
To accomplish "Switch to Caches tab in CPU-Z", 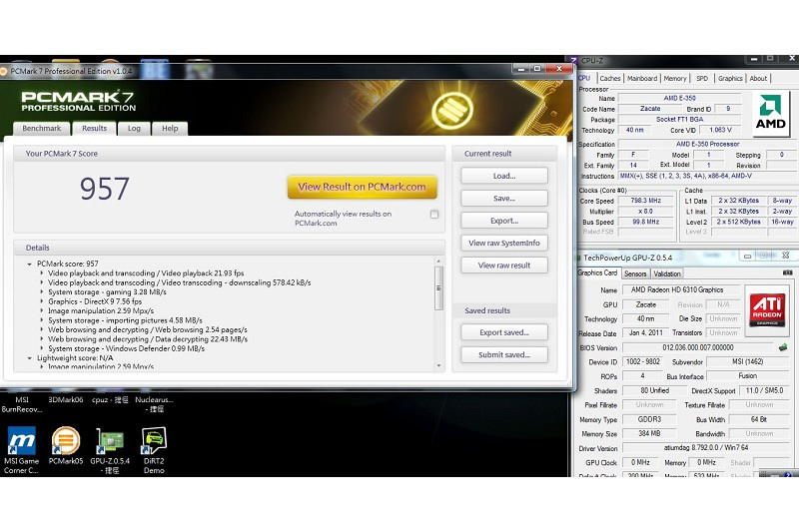I will [x=610, y=79].
